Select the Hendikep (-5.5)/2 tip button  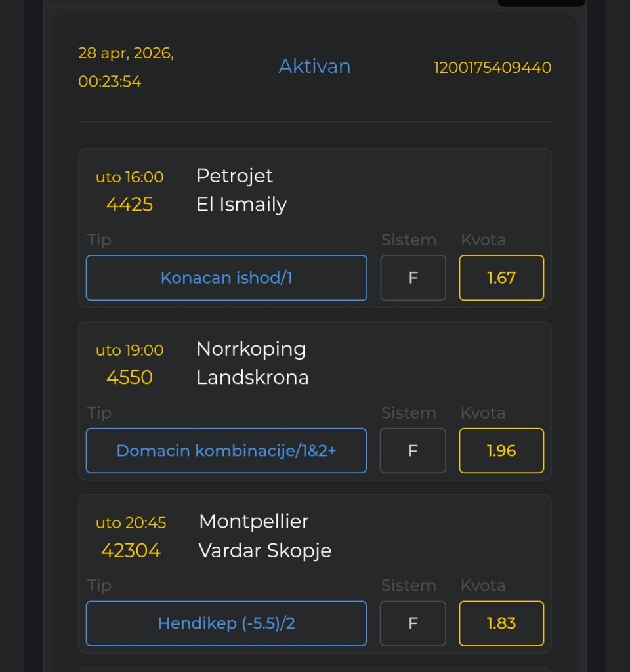226,623
